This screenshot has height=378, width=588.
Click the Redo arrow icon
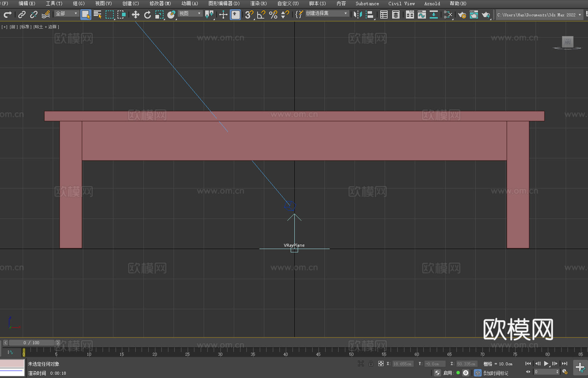pyautogui.click(x=7, y=14)
